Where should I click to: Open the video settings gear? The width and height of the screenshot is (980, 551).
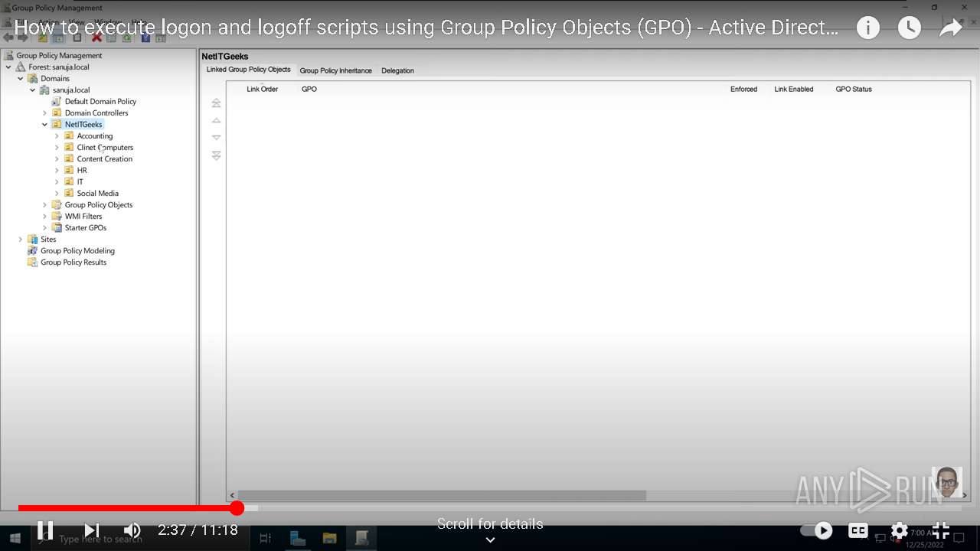point(900,530)
